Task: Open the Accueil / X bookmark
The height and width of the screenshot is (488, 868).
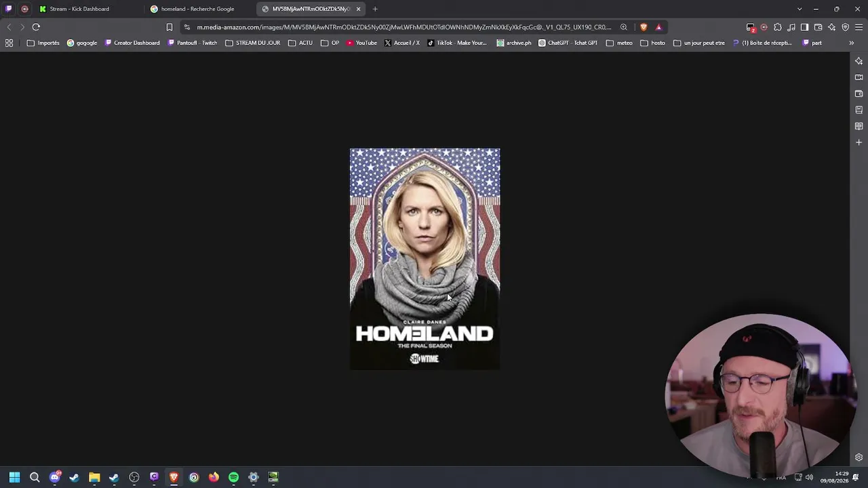Action: (401, 43)
